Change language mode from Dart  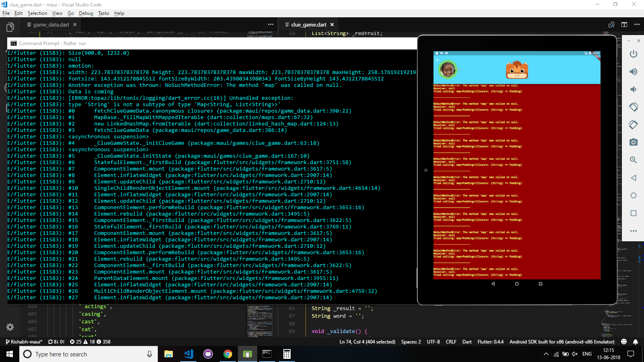pyautogui.click(x=466, y=341)
